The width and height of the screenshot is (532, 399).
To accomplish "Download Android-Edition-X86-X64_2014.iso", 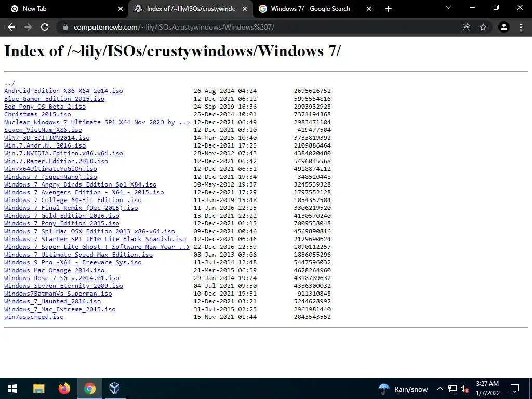I will (63, 91).
